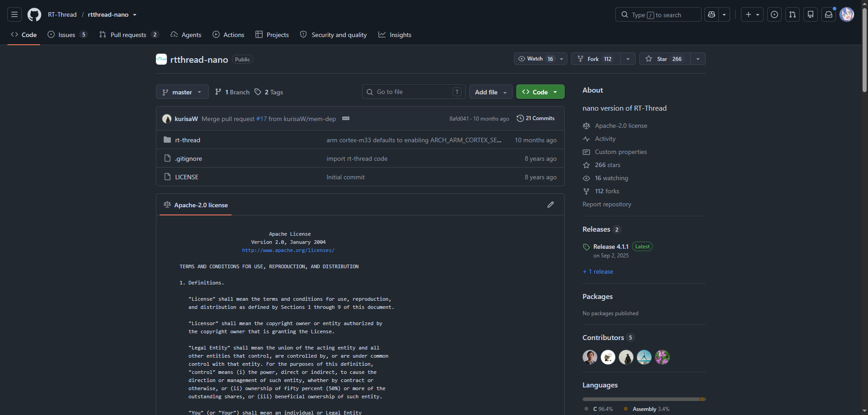Switch to the Pull requests tab
The width and height of the screenshot is (868, 415).
tap(129, 35)
